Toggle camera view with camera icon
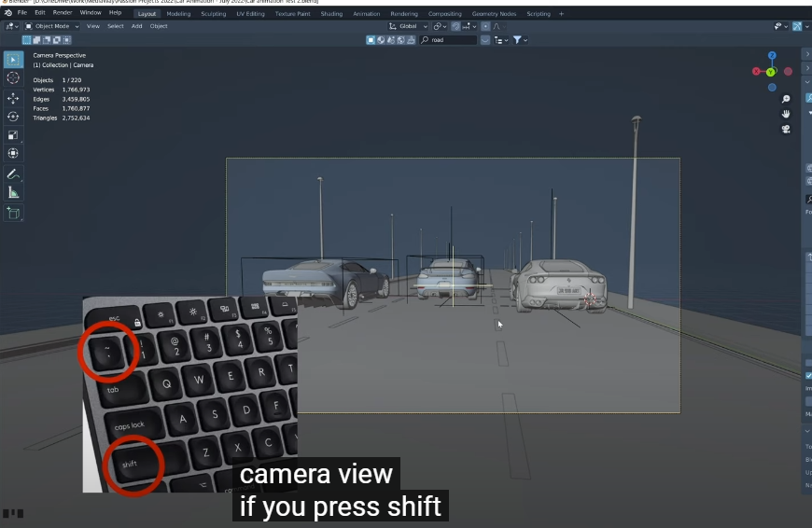The image size is (812, 528). (x=786, y=130)
